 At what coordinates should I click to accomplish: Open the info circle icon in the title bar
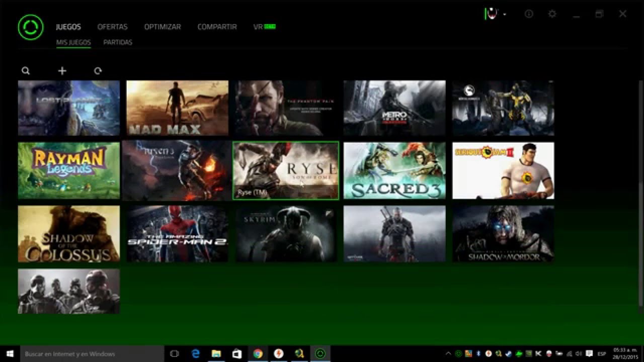(x=529, y=14)
